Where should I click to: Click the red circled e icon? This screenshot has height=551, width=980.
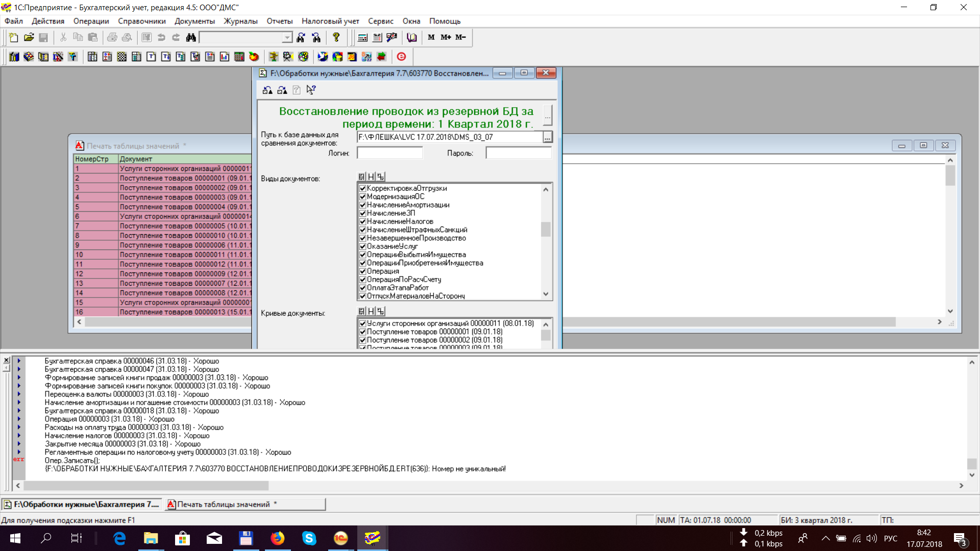[x=401, y=57]
